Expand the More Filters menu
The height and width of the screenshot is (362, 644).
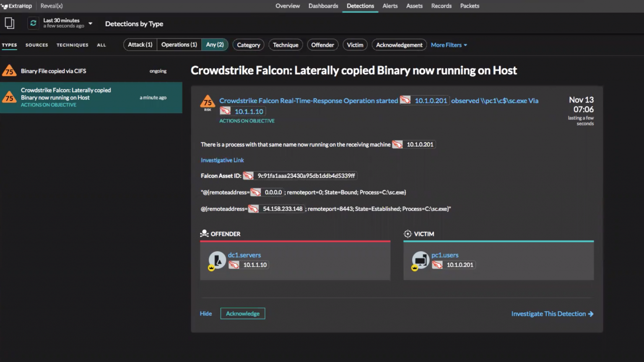point(448,44)
